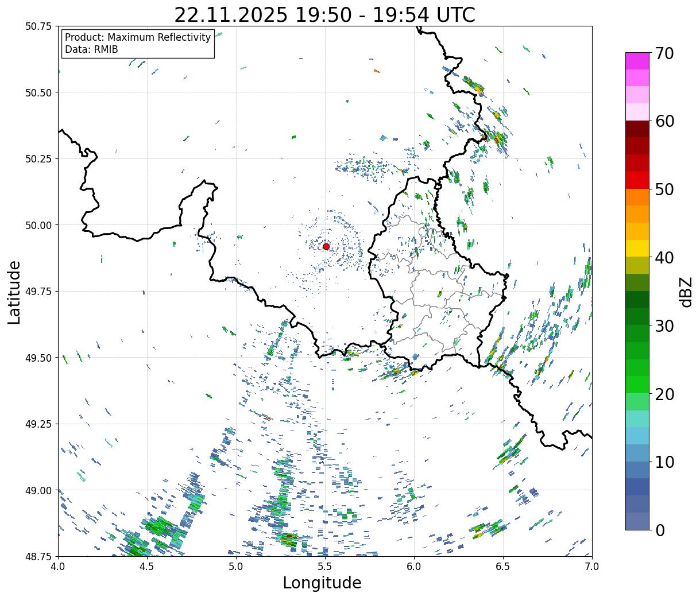Click longitude tick label 7.0
Screen dimensions: 700x597
point(592,566)
